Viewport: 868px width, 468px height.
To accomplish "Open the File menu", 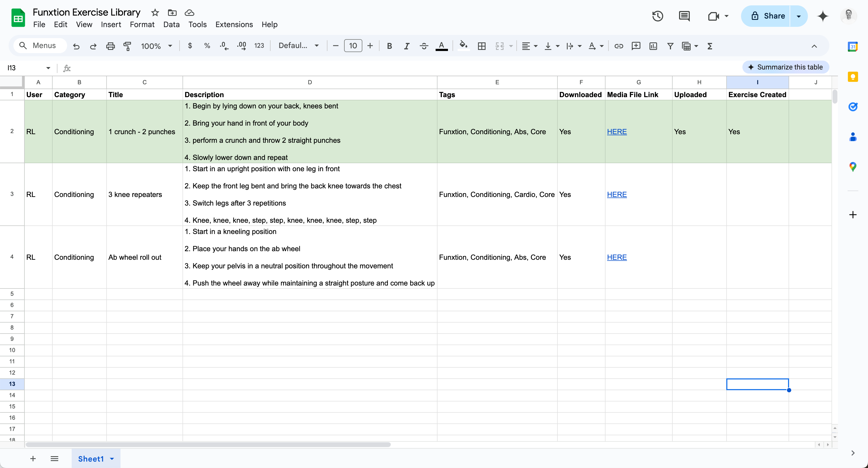I will pyautogui.click(x=39, y=25).
